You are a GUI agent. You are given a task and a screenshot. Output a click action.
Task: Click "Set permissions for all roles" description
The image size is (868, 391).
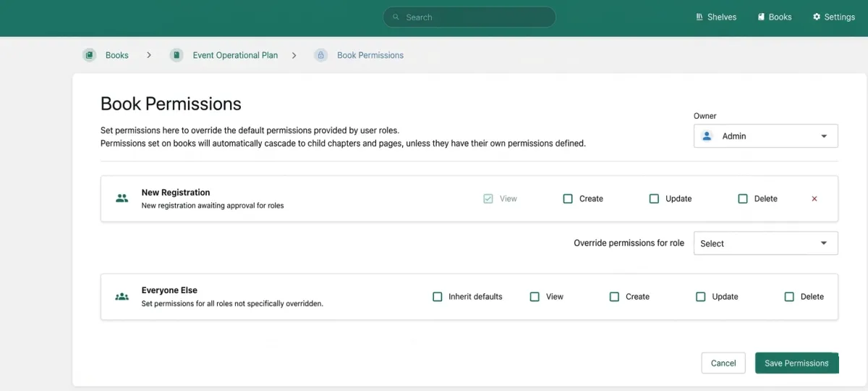point(232,304)
